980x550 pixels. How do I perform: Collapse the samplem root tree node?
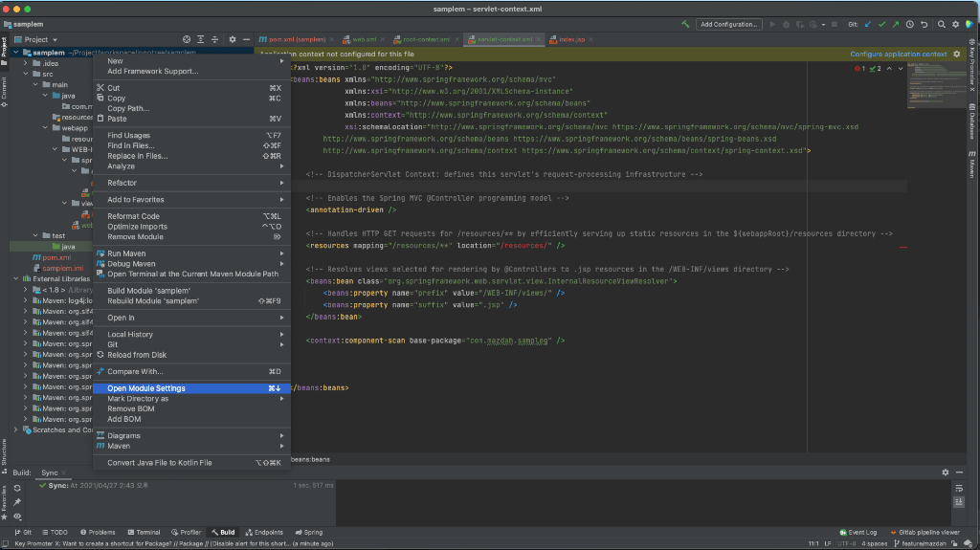pos(16,53)
